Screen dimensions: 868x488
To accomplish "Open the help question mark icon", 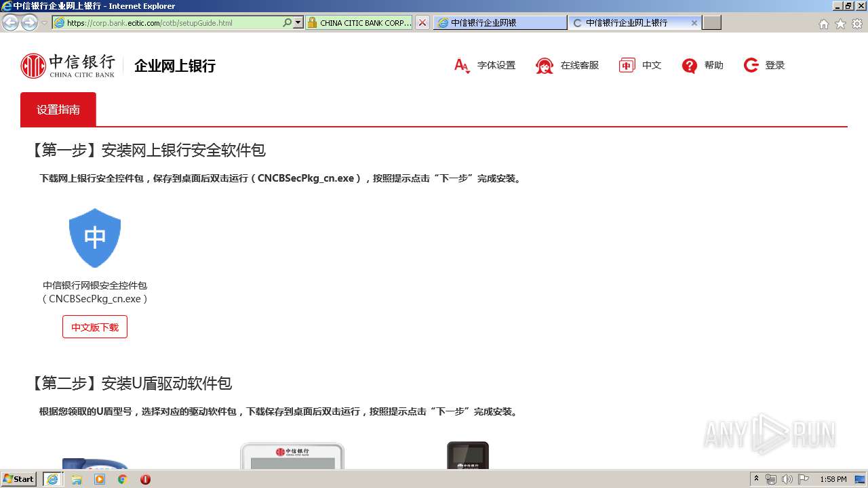I will (690, 66).
